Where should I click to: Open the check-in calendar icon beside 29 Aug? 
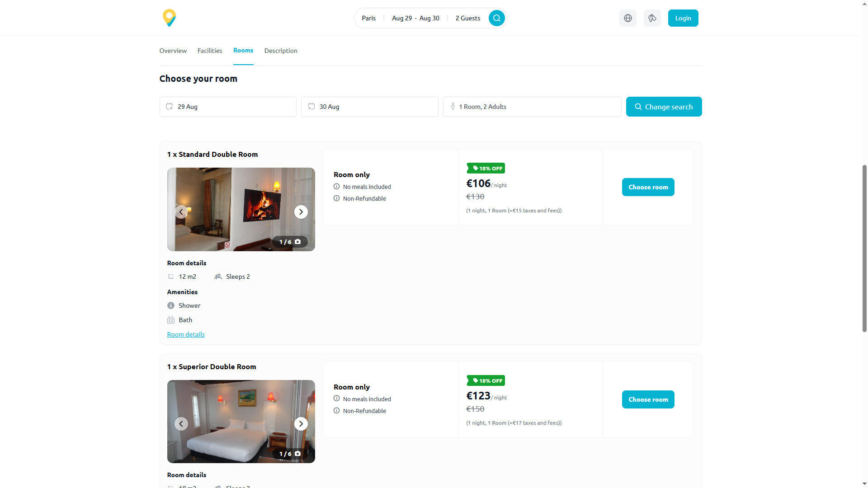(x=170, y=106)
